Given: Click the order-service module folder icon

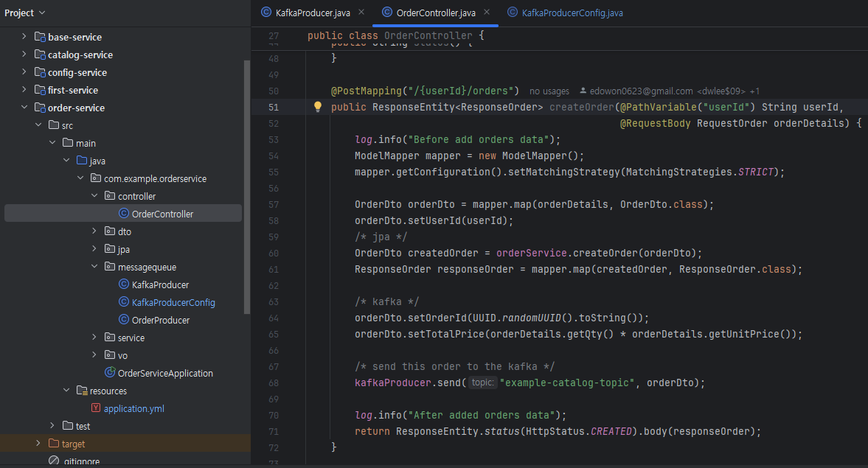Looking at the screenshot, I should [x=40, y=108].
